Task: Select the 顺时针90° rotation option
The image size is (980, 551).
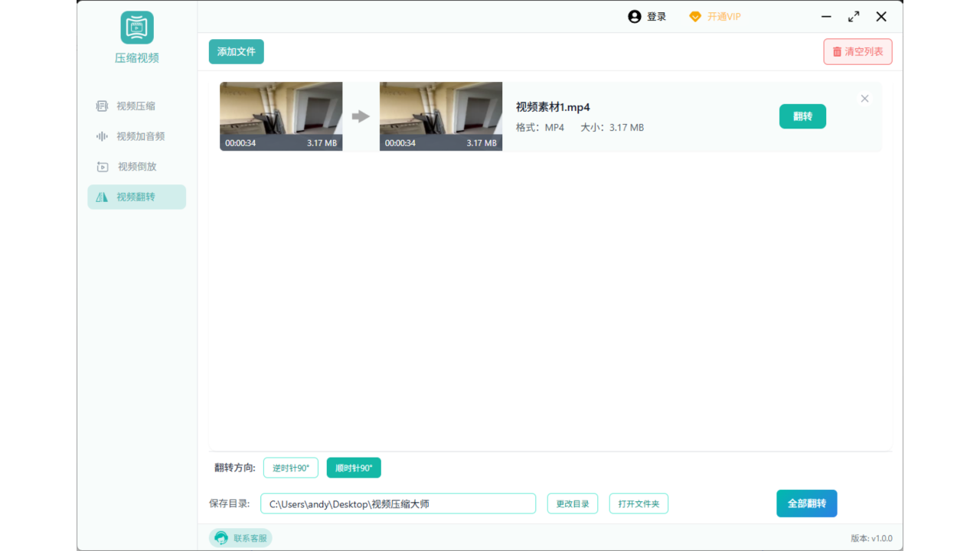Action: tap(353, 468)
